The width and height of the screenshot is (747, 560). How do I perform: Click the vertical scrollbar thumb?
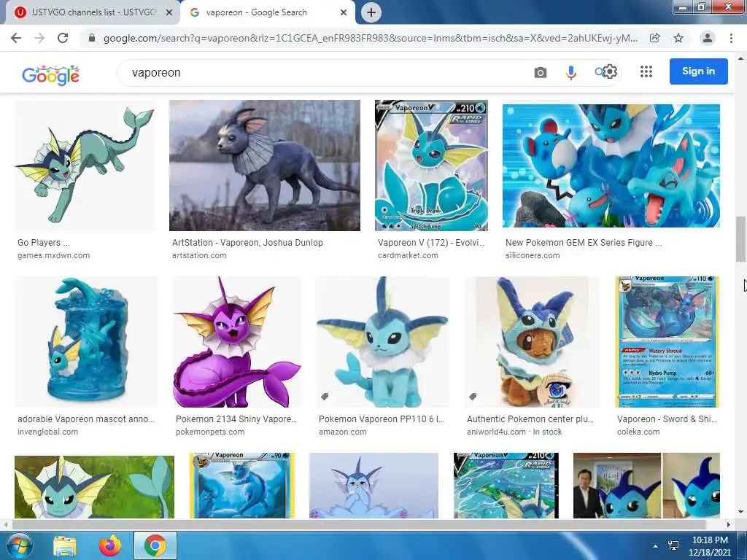740,238
